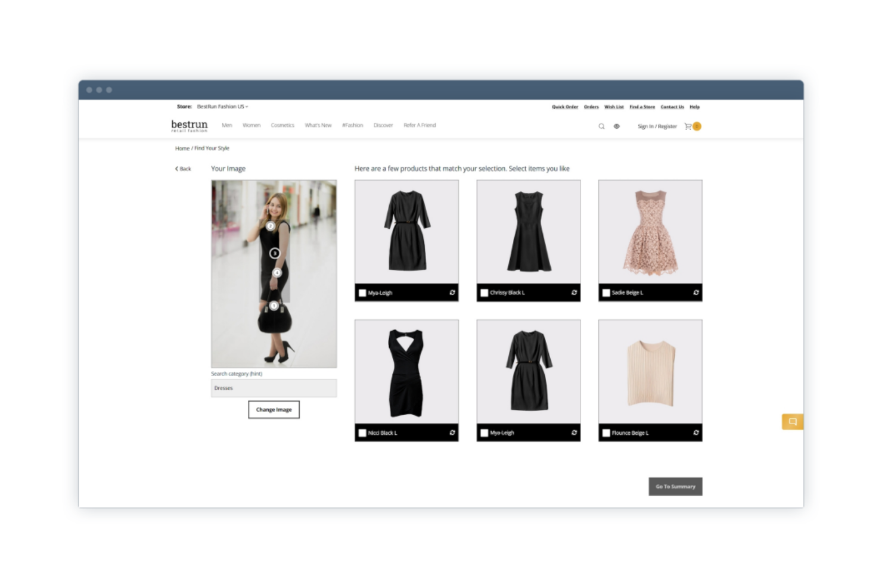Open the chat widget on the right edge

(792, 421)
